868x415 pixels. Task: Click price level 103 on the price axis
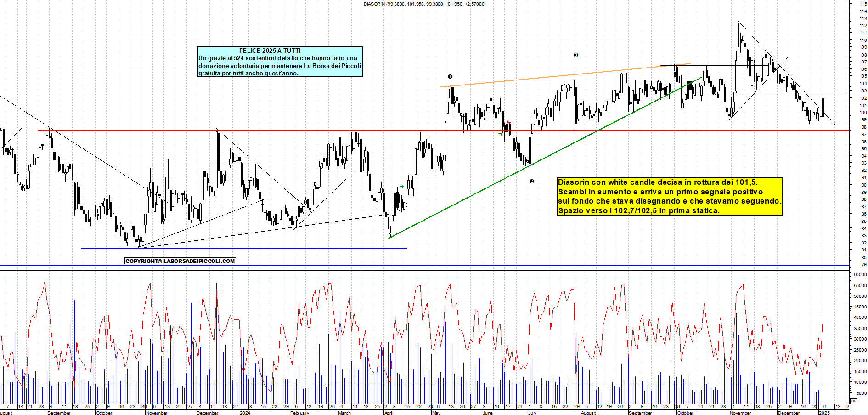pos(863,91)
